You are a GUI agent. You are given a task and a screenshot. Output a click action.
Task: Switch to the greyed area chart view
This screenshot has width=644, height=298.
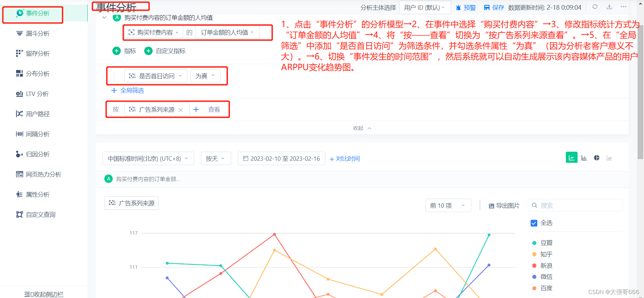(609, 158)
